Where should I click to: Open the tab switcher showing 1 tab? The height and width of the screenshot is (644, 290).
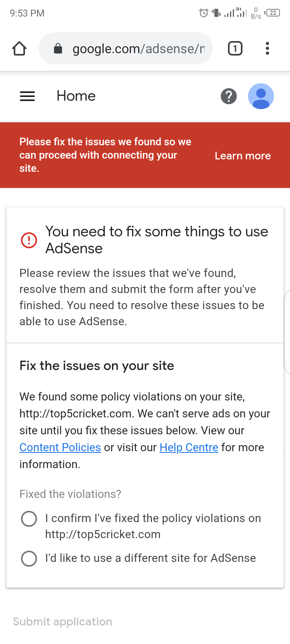[x=235, y=49]
